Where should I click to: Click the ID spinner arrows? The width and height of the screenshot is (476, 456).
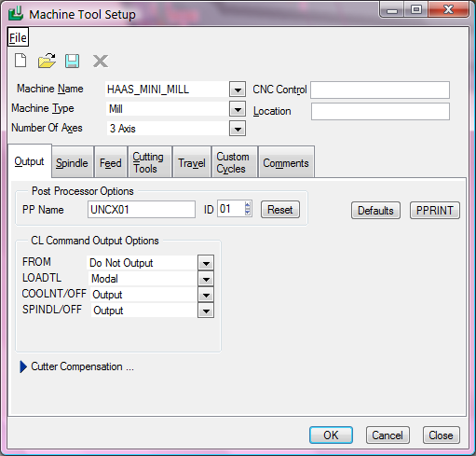(x=248, y=209)
